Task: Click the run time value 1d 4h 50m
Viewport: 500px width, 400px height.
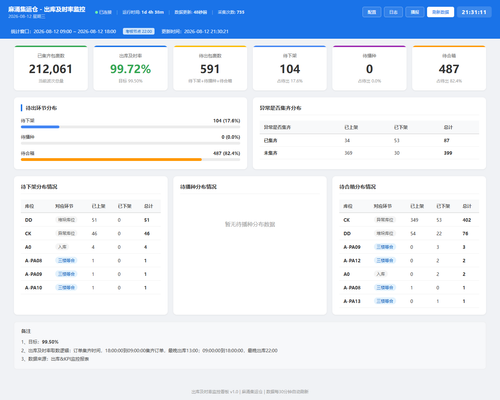Action: [152, 12]
